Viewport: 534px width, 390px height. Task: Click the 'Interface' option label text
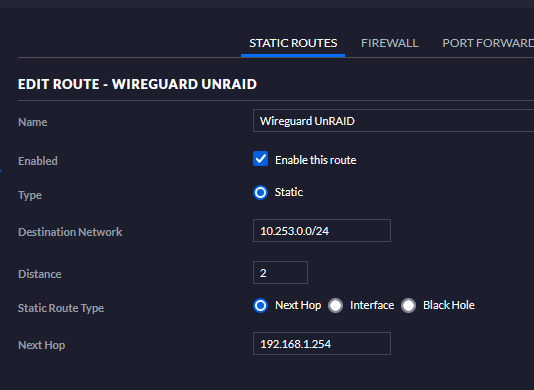[x=372, y=305]
